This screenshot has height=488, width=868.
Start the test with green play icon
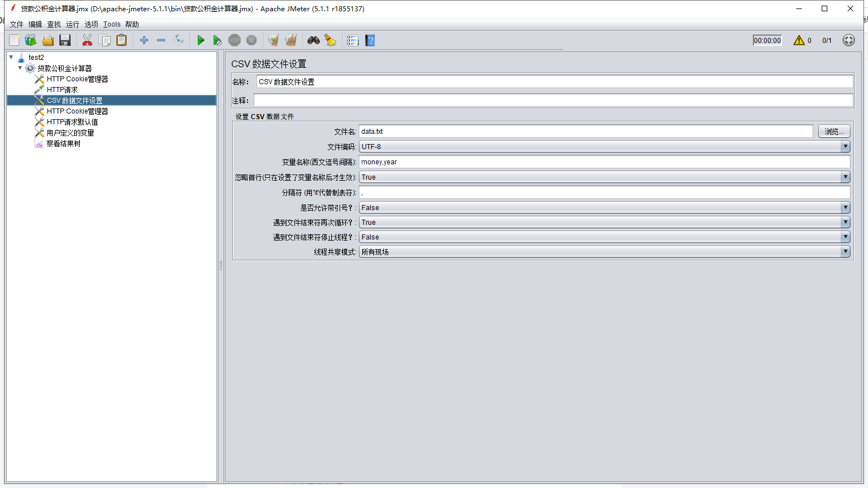[x=201, y=40]
